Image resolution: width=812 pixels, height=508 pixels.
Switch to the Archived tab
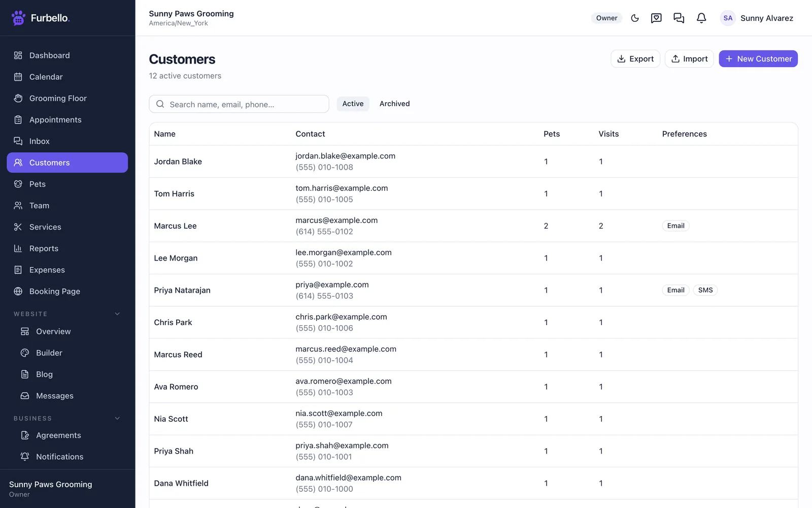(394, 104)
